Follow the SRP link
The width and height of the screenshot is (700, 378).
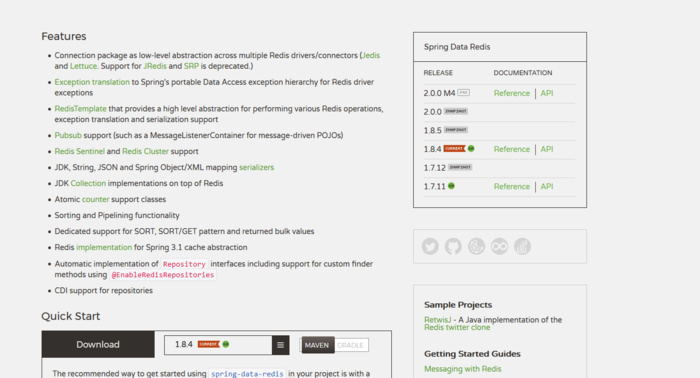(x=191, y=66)
